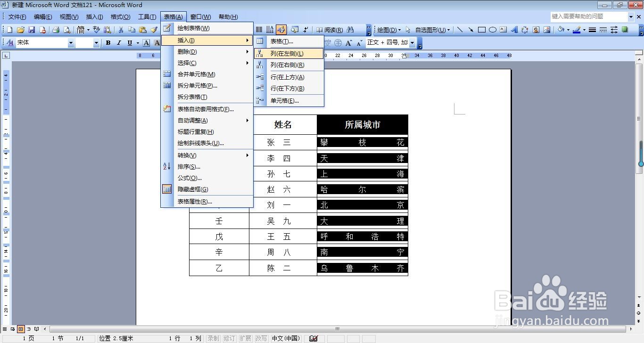Click the Copy icon
The width and height of the screenshot is (644, 343).
tap(132, 30)
